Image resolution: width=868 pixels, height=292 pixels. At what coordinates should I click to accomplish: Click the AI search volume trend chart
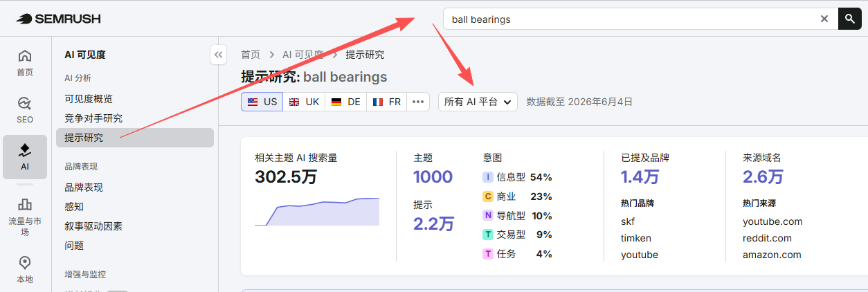pos(317,212)
